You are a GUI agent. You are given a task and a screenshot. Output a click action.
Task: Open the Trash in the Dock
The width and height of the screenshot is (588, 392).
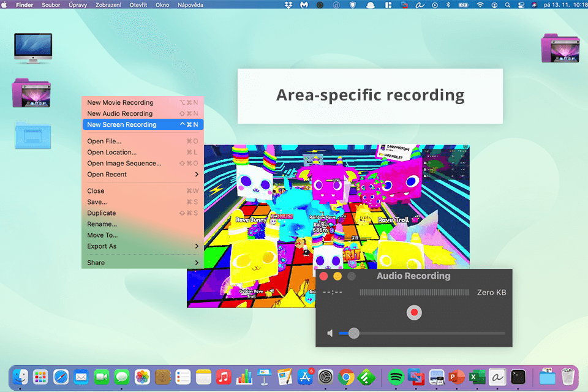click(x=568, y=376)
